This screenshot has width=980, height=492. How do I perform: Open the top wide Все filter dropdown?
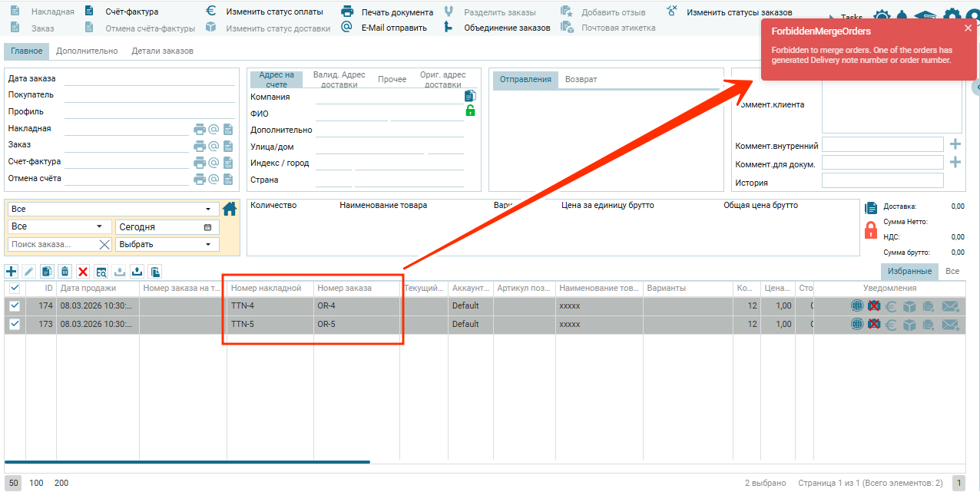pyautogui.click(x=111, y=209)
